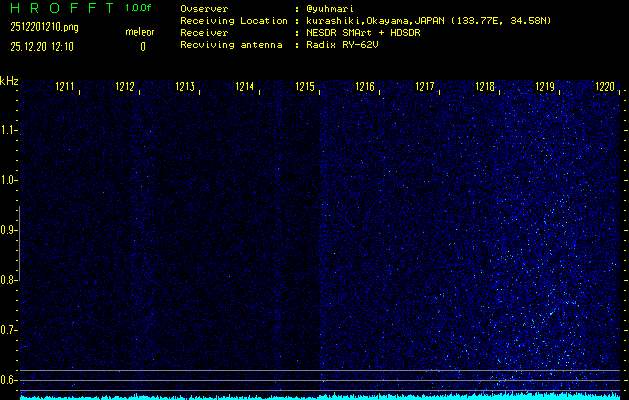Click the location text kurashiki,Okayama,JAPAN
Image resolution: width=629 pixels, height=400 pixels.
(x=375, y=21)
